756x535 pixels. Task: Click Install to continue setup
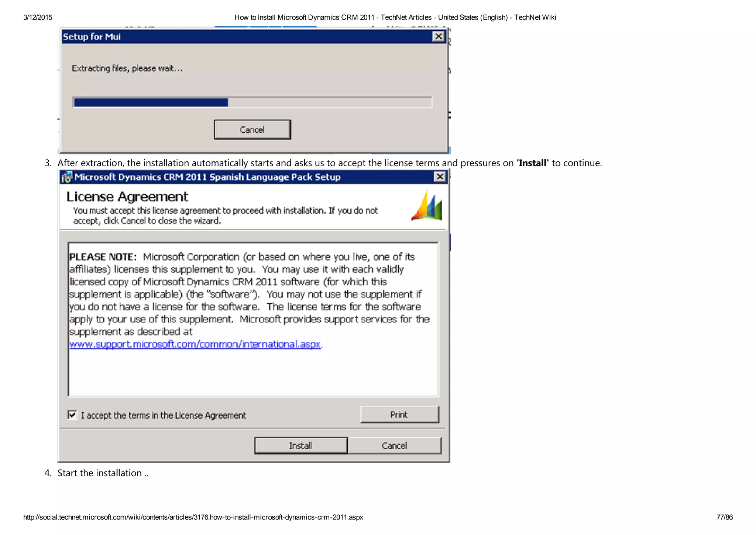click(301, 446)
